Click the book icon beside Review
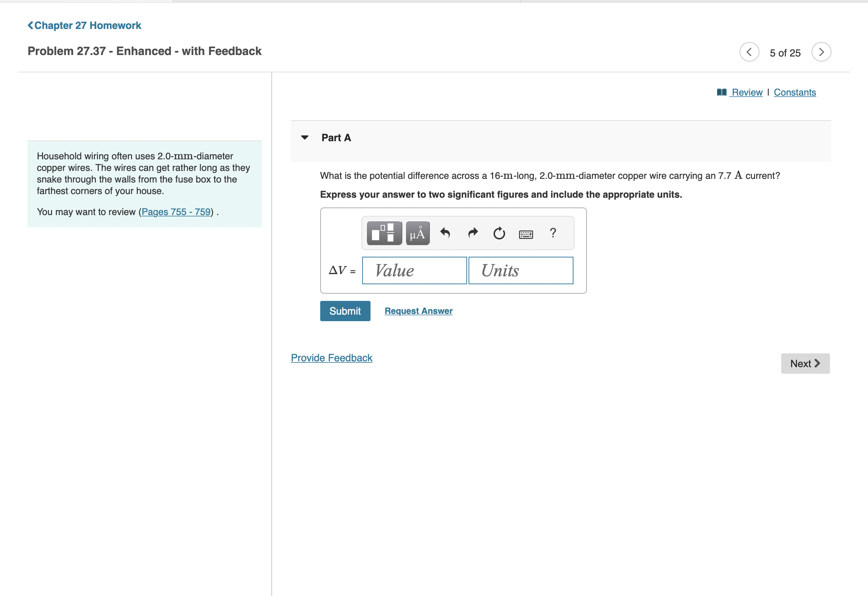This screenshot has width=868, height=596. point(721,92)
